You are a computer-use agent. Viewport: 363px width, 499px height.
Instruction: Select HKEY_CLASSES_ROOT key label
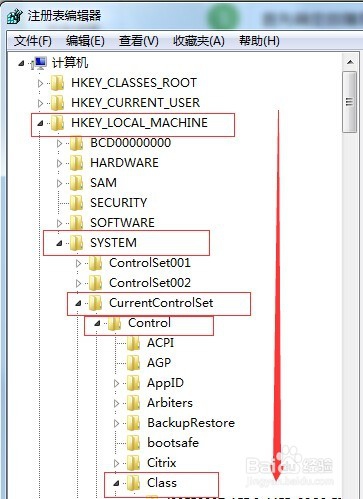134,83
